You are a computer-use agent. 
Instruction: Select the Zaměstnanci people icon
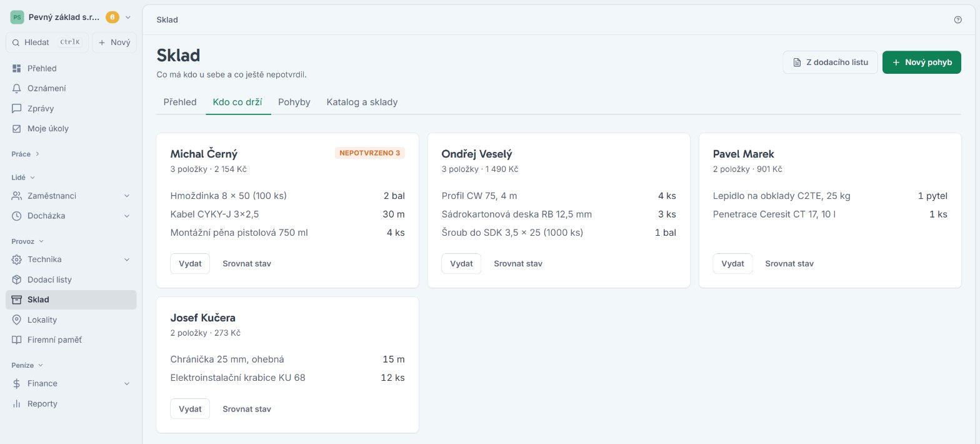(17, 196)
